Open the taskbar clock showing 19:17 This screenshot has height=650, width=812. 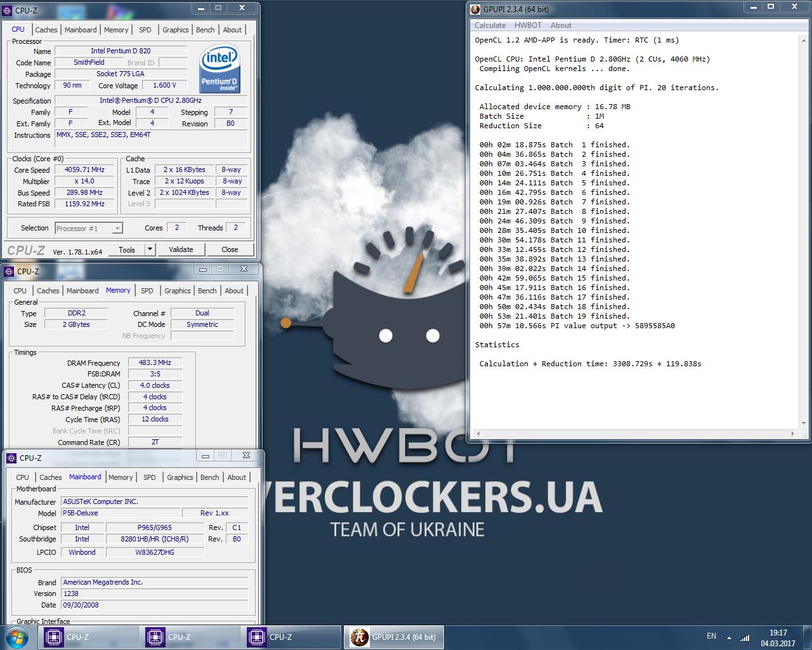coord(778,638)
